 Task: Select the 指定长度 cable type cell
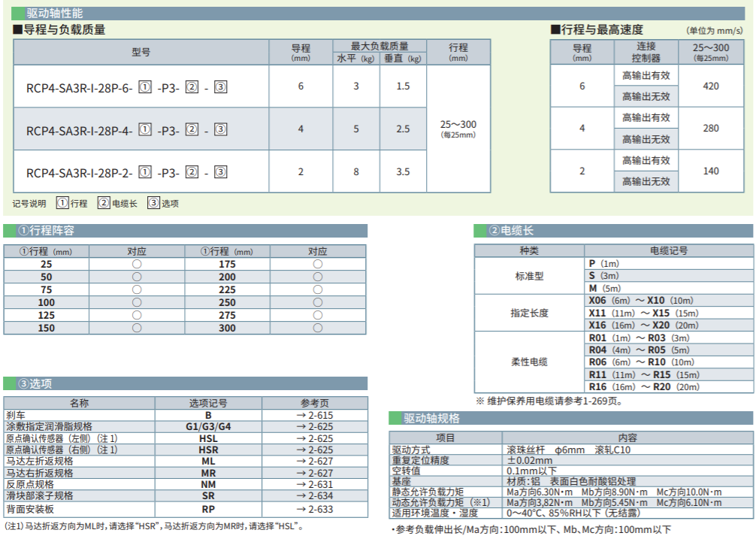(529, 313)
